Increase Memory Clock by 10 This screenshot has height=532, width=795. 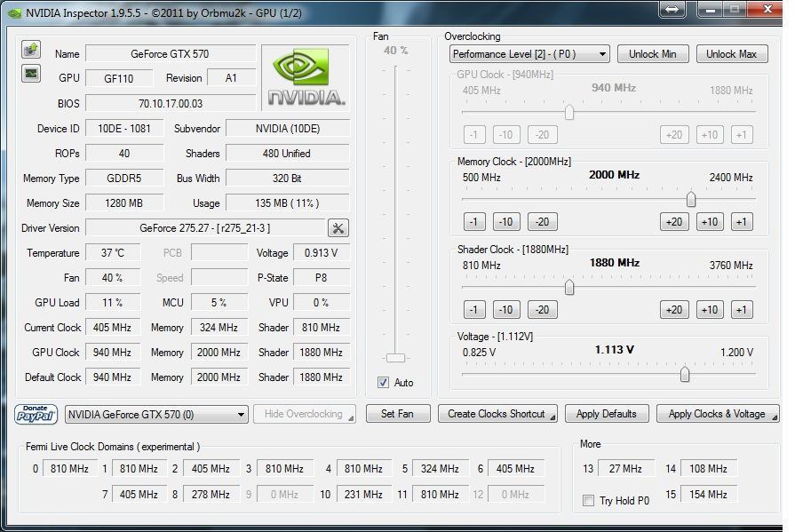pyautogui.click(x=710, y=222)
